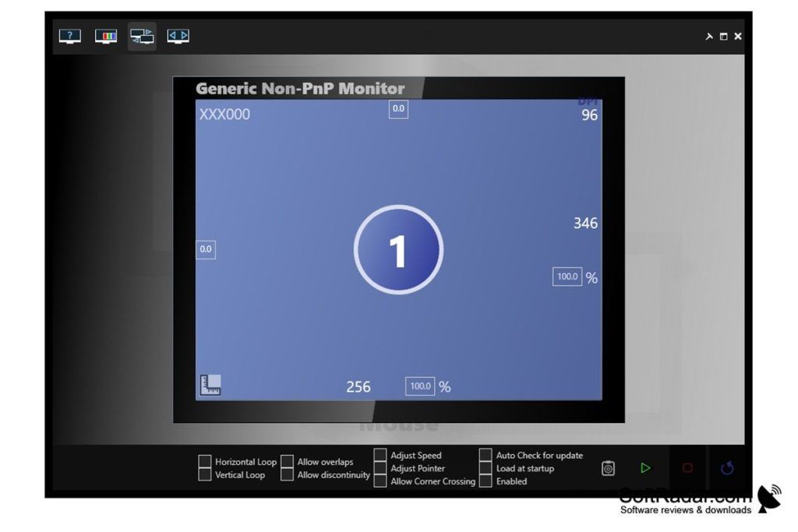Viewport: 798px width, 532px height.
Task: Click the vertical ratio 100.0 percent field
Action: 567,277
